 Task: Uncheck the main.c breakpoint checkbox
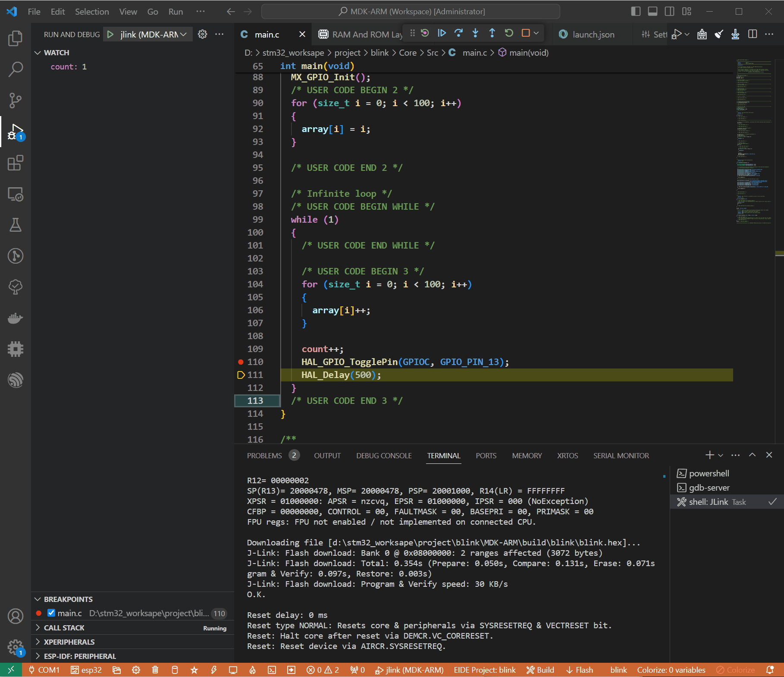(51, 613)
